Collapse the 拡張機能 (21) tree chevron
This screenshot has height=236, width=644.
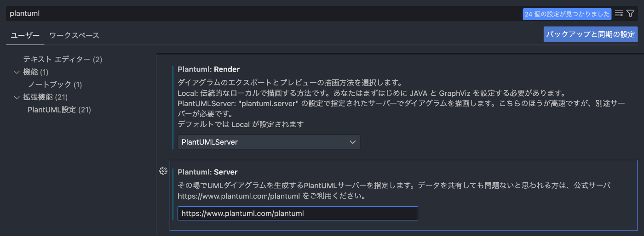tap(17, 97)
